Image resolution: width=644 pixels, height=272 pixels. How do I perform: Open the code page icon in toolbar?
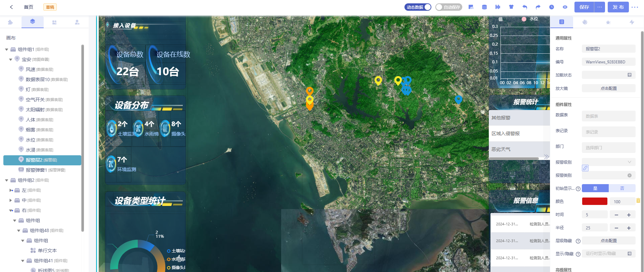tap(471, 7)
